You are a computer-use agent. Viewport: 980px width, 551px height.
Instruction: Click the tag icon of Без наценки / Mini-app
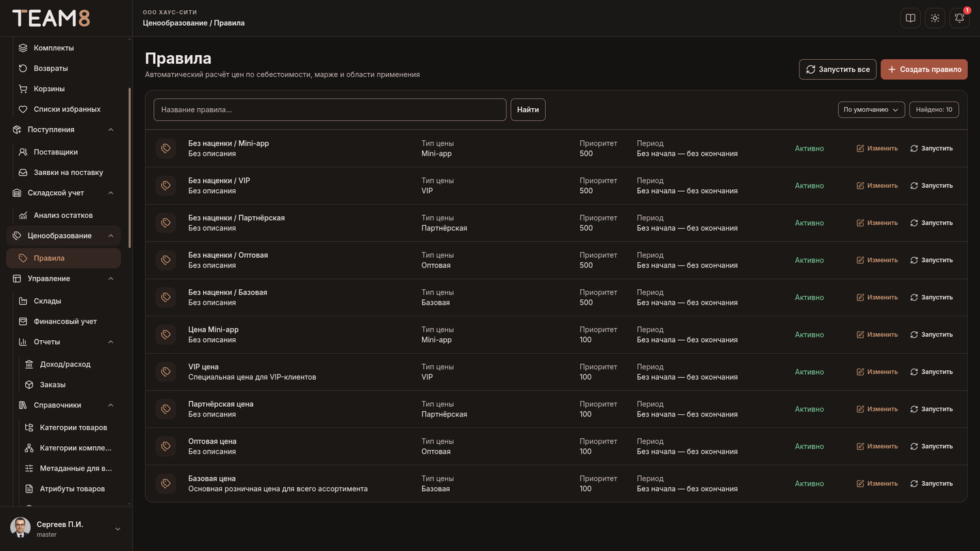tap(166, 148)
